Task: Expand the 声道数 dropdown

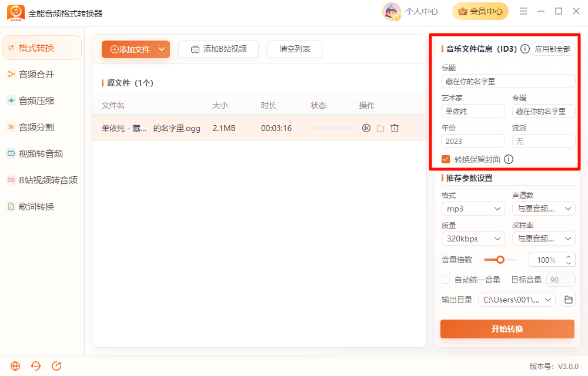Action: [544, 209]
